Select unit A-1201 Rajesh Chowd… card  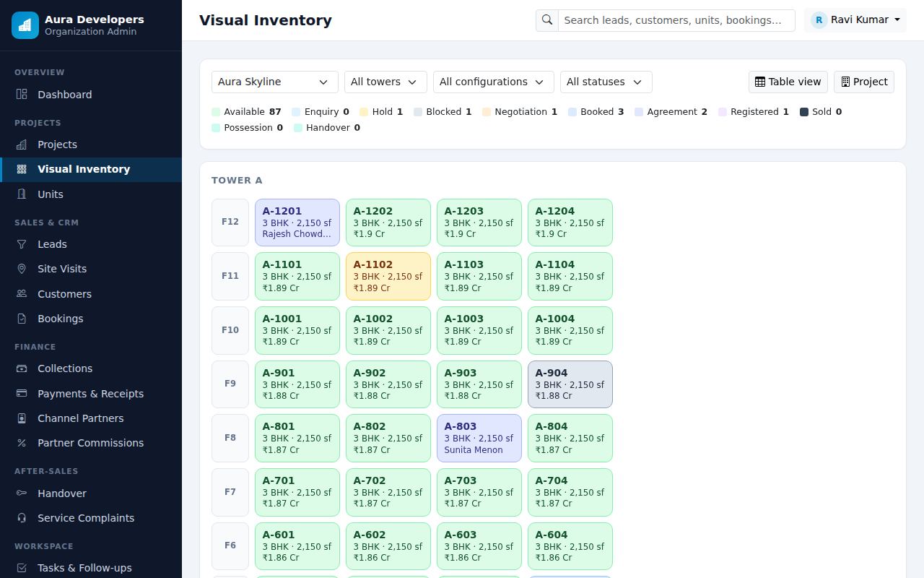[x=297, y=223]
